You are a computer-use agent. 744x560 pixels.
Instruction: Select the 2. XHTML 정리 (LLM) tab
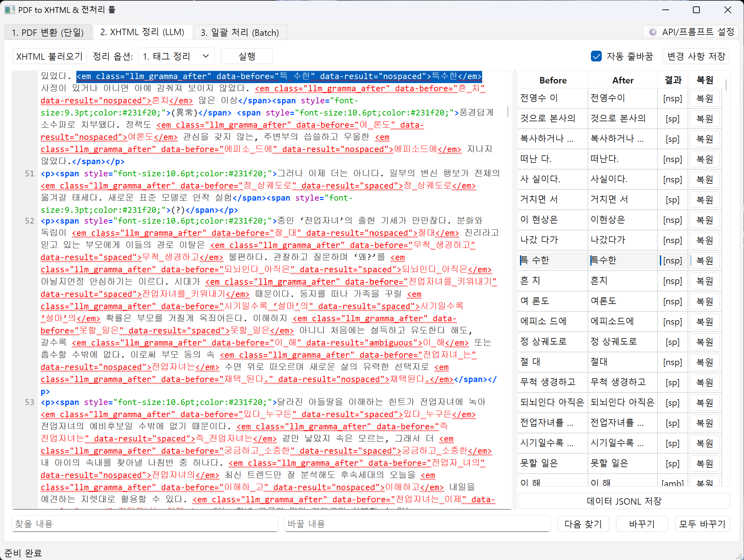pos(142,32)
